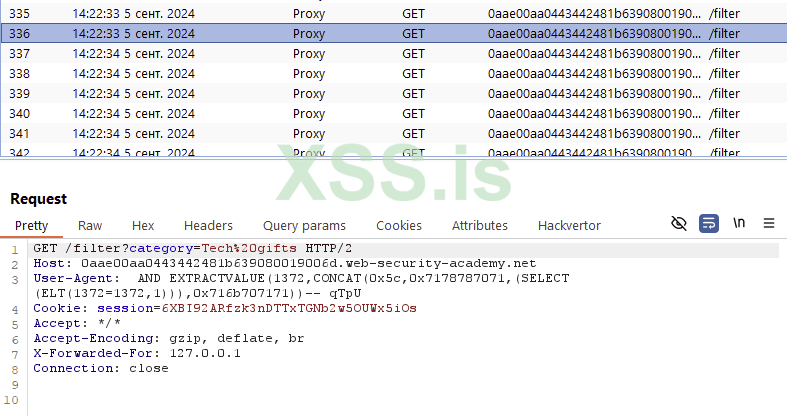787x416 pixels.
Task: Place cursor on empty line 9
Action: (x=402, y=385)
